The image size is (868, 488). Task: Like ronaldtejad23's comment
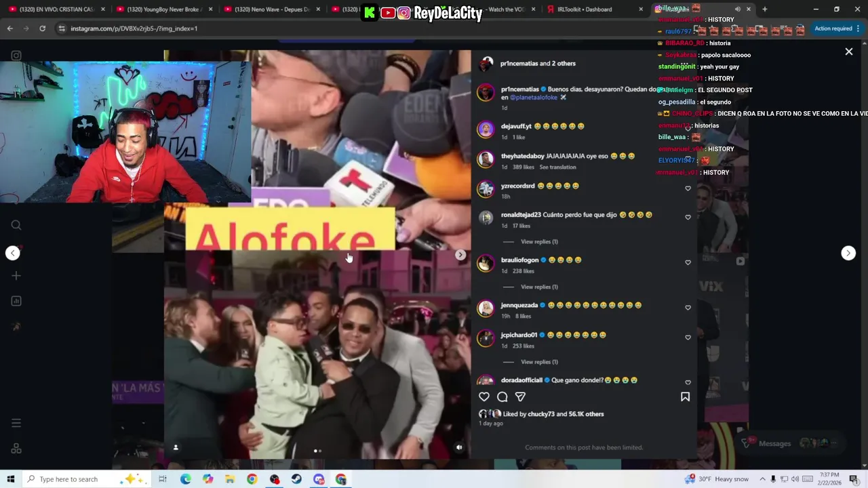688,218
